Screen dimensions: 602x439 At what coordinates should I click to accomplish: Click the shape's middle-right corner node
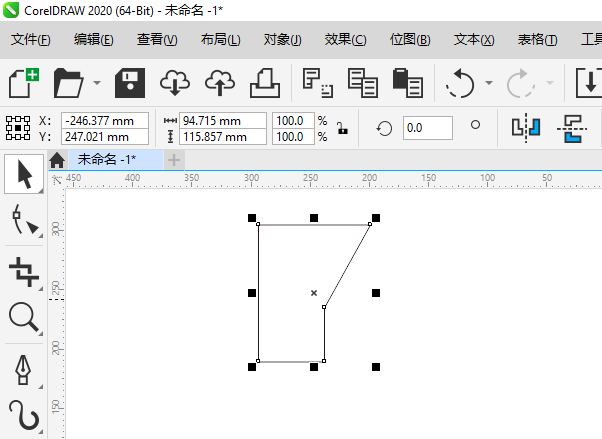click(324, 307)
